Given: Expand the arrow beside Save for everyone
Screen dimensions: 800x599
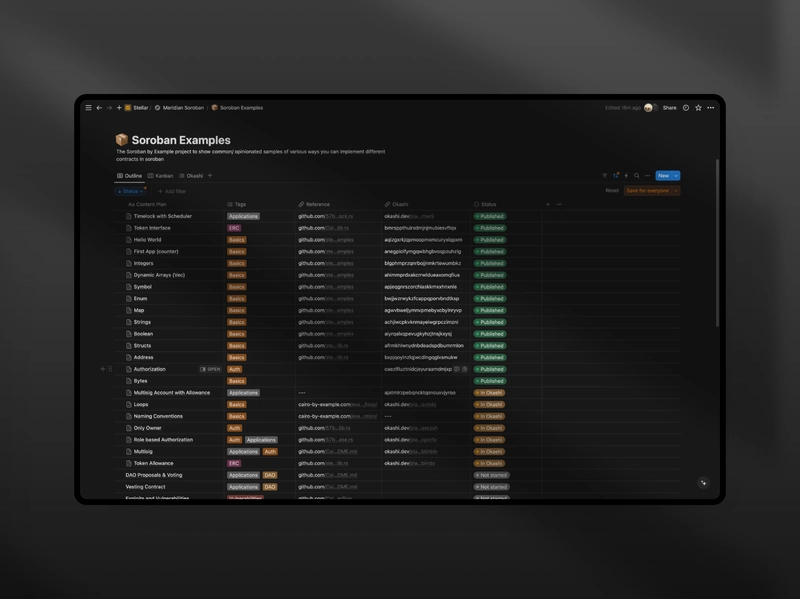Looking at the screenshot, I should 676,190.
